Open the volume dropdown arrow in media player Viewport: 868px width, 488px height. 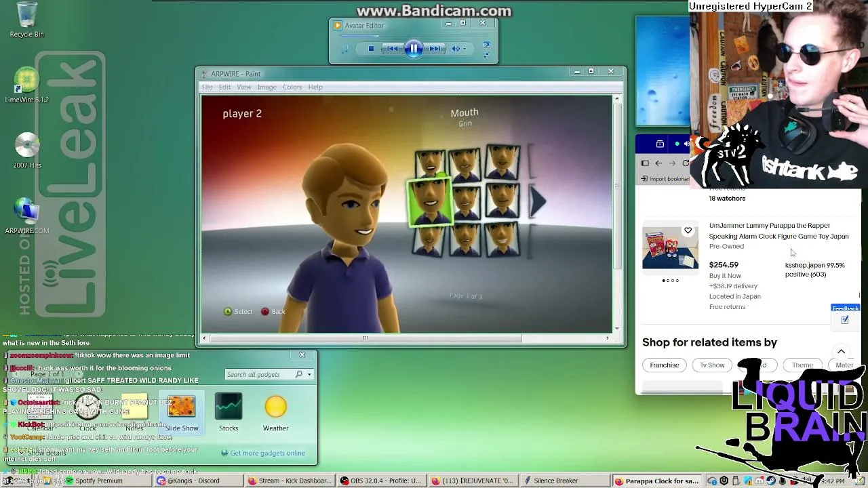tap(465, 49)
